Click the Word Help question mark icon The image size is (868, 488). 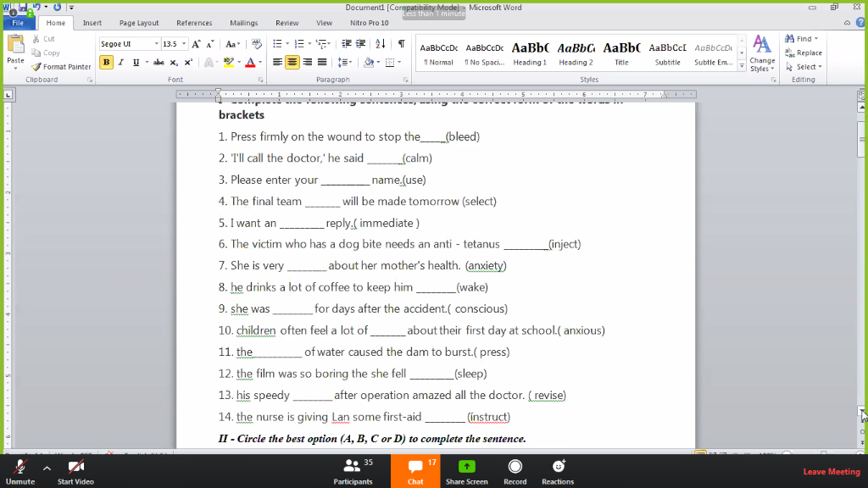tap(860, 23)
